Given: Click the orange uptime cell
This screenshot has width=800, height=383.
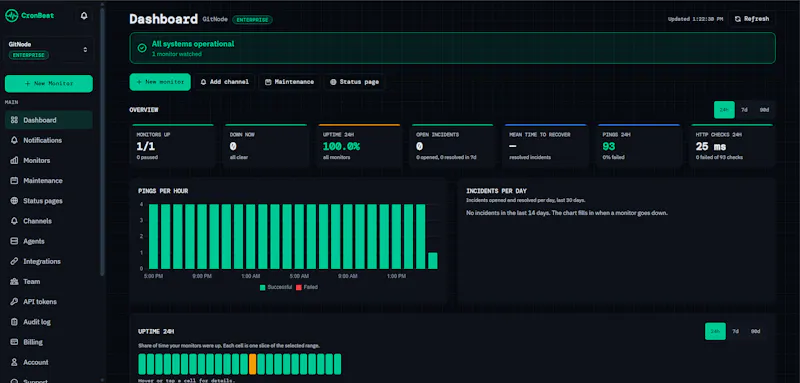Looking at the screenshot, I should tap(252, 364).
